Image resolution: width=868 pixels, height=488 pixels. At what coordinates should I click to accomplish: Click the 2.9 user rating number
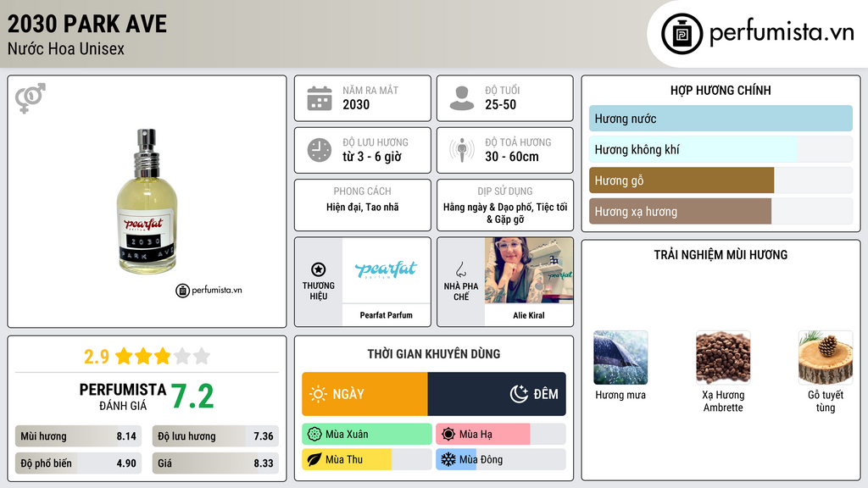click(x=97, y=357)
